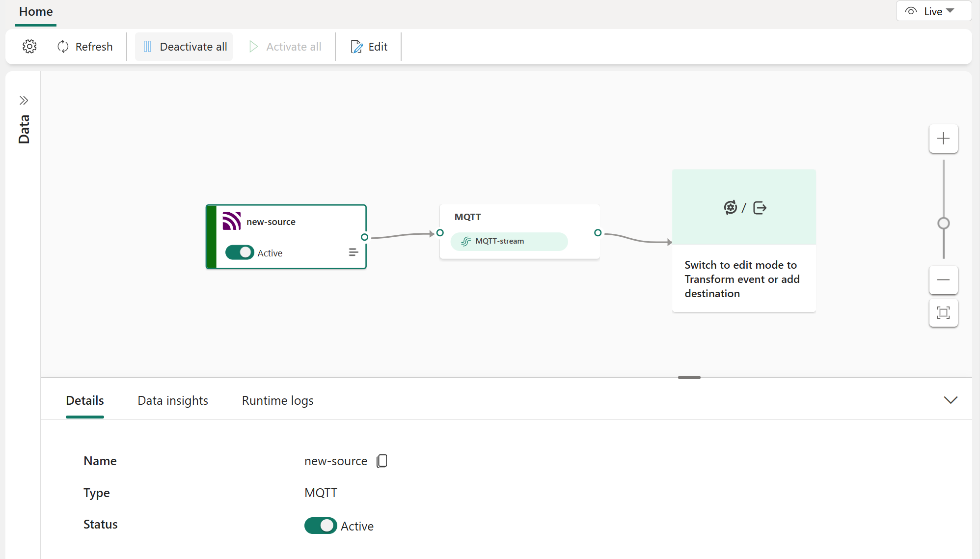The width and height of the screenshot is (980, 559).
Task: Open the Runtime logs tab
Action: click(278, 401)
